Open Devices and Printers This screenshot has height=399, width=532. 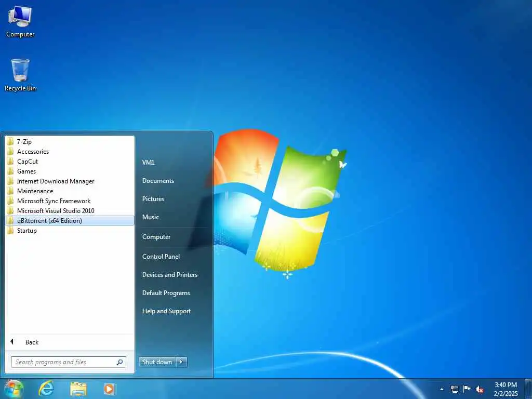(x=170, y=275)
